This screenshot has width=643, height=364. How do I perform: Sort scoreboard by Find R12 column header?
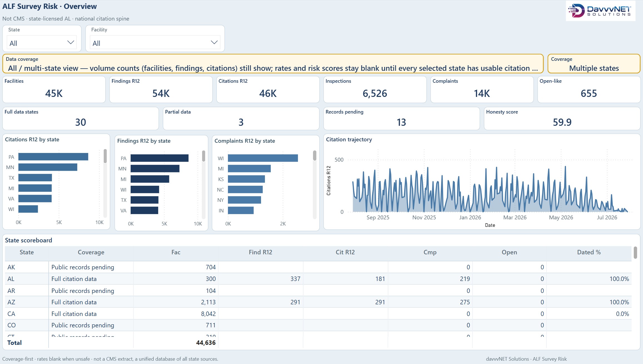pos(260,252)
